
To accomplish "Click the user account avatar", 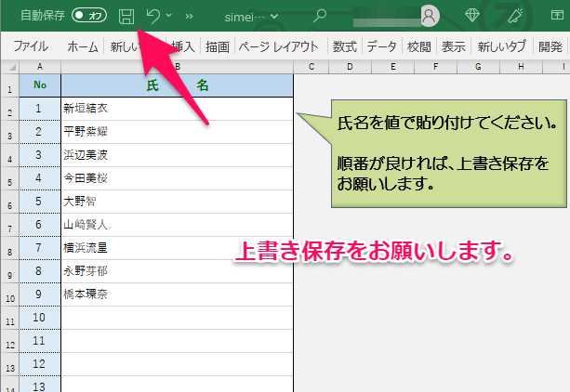I will (x=429, y=16).
